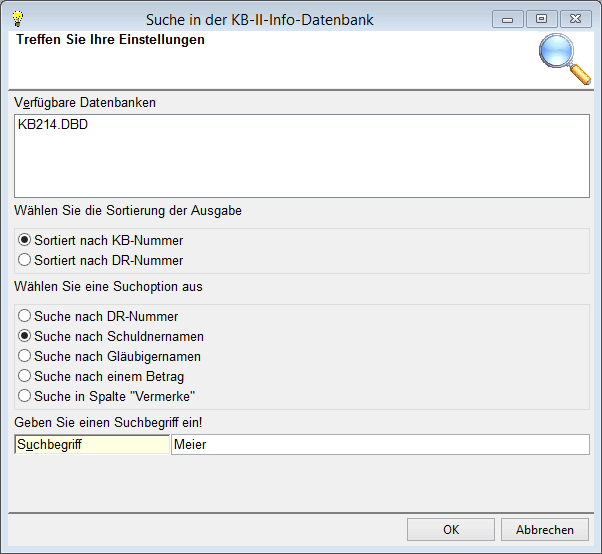Choose search in column 'Vermerke'
The width and height of the screenshot is (602, 554).
pyautogui.click(x=25, y=396)
